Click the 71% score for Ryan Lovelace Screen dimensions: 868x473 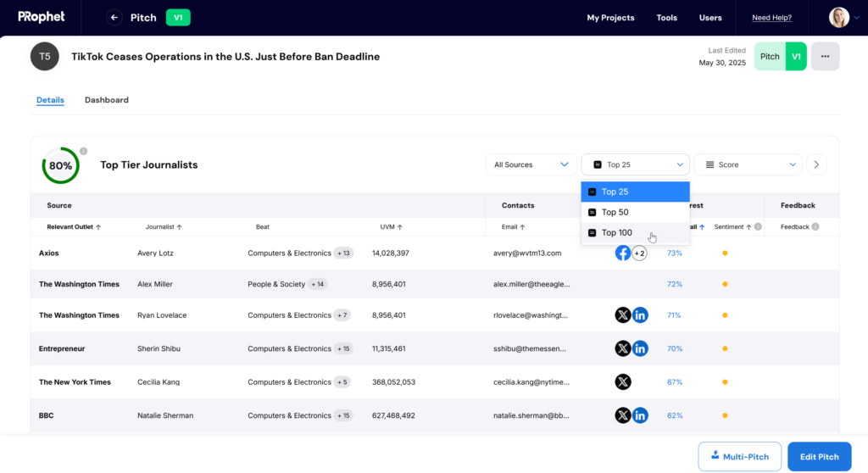674,315
